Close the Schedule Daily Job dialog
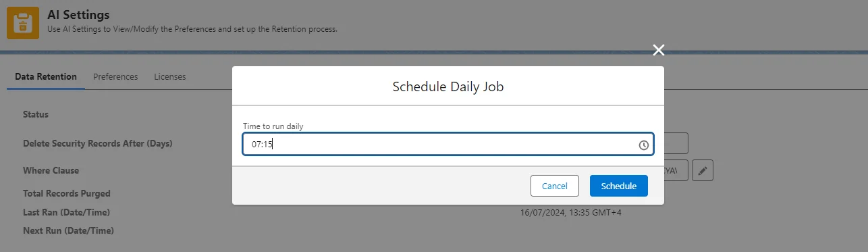The height and width of the screenshot is (252, 868). point(659,50)
